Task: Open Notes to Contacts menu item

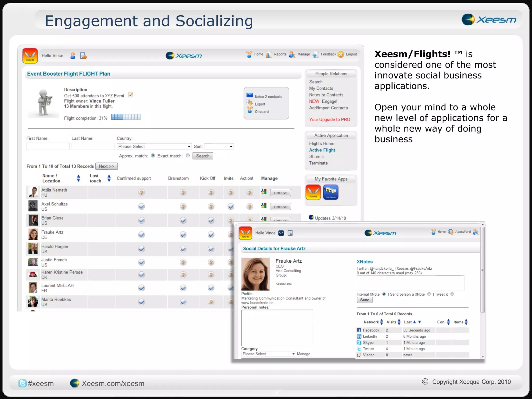Action: point(326,95)
